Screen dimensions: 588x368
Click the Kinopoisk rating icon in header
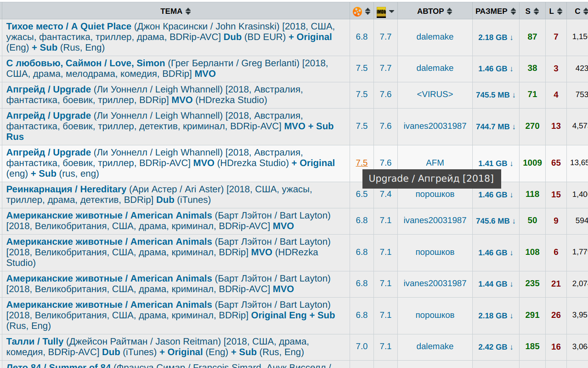357,11
